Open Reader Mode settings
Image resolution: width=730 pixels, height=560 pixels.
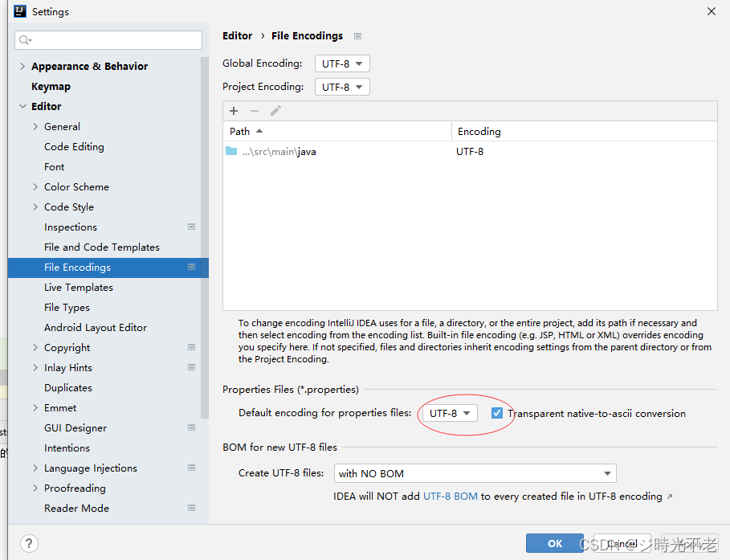(76, 508)
